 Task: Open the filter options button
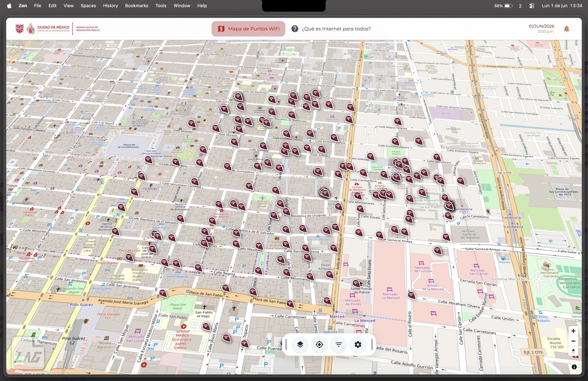pos(339,344)
